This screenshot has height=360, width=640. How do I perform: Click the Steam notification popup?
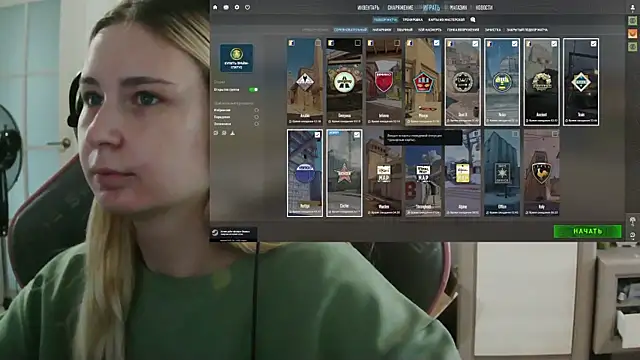point(233,234)
